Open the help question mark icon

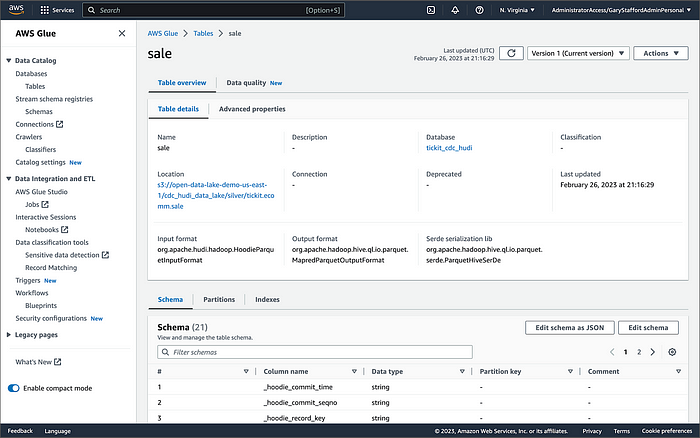click(x=479, y=10)
